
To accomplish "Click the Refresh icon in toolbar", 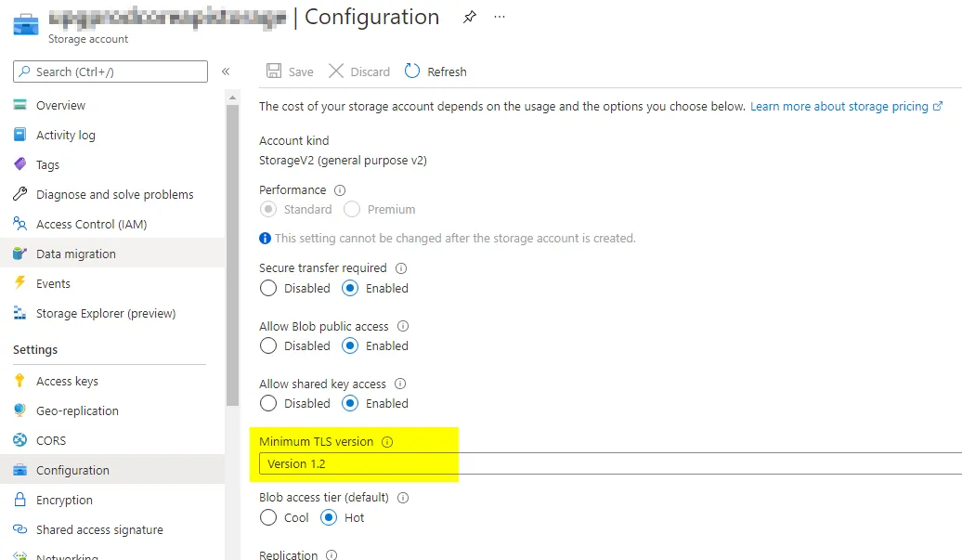I will [x=412, y=72].
